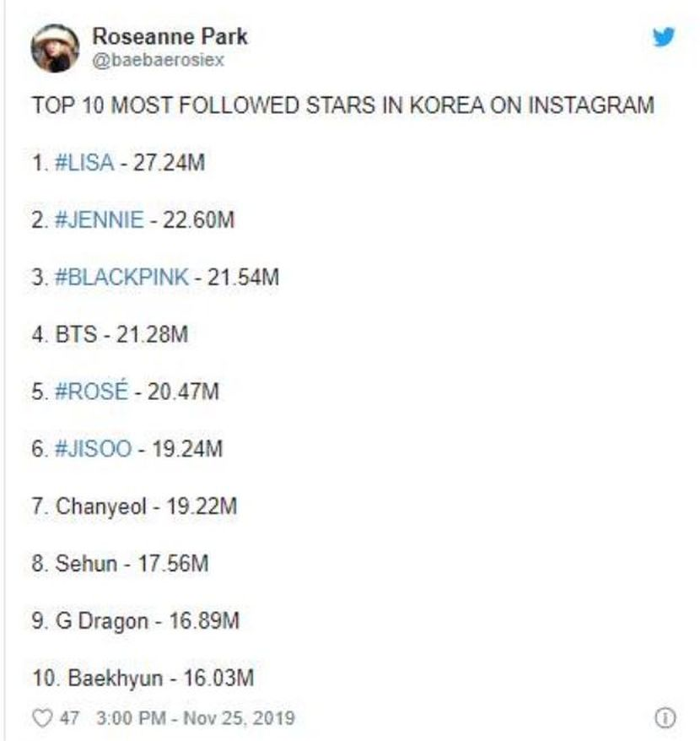The image size is (700, 741).
Task: Click the 47 likes count
Action: point(75,718)
